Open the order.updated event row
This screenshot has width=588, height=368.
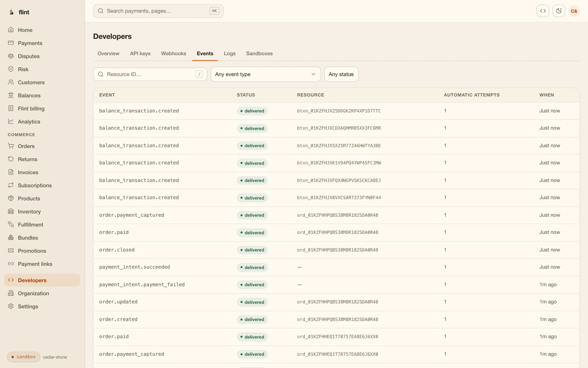[336, 302]
